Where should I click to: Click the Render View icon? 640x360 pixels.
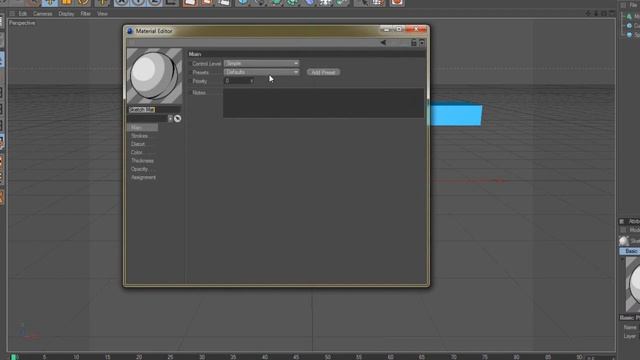(x=190, y=2)
